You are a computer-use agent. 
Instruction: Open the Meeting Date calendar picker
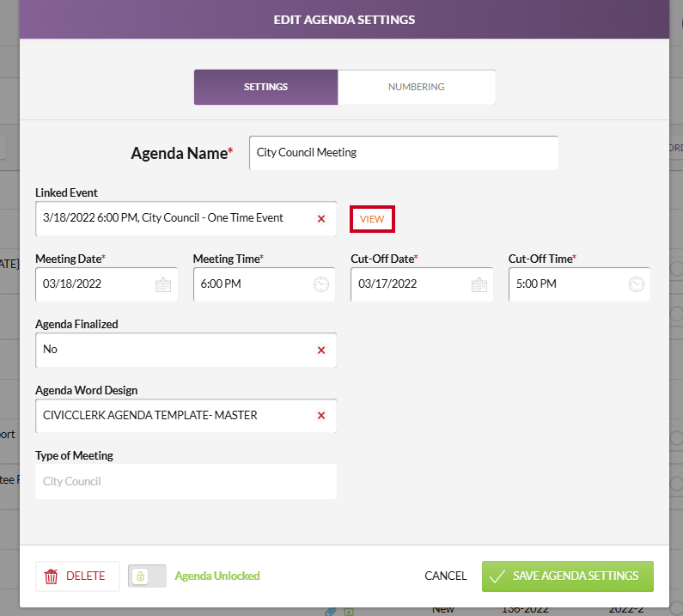tap(163, 284)
